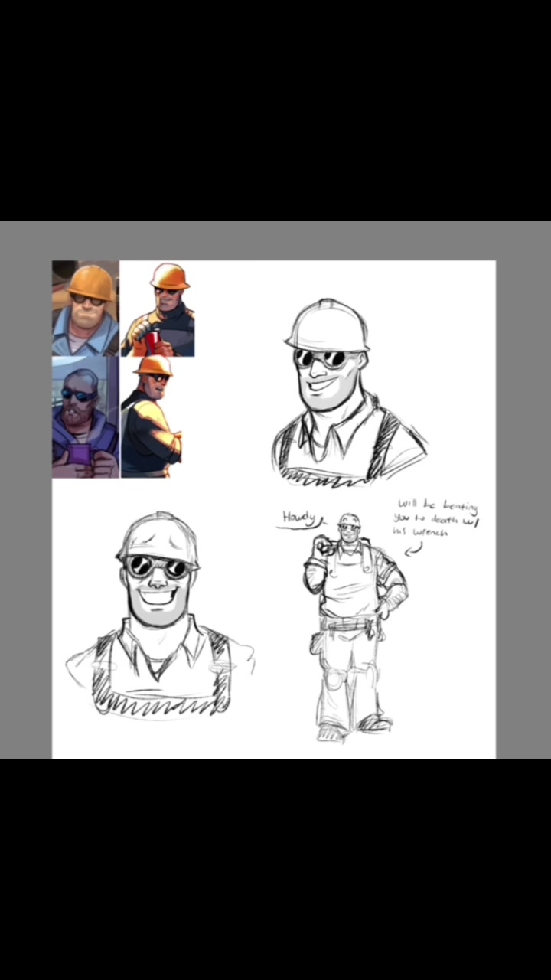Image resolution: width=551 pixels, height=980 pixels.
Task: Click the handwritten 'Howdy' text
Action: (x=300, y=520)
